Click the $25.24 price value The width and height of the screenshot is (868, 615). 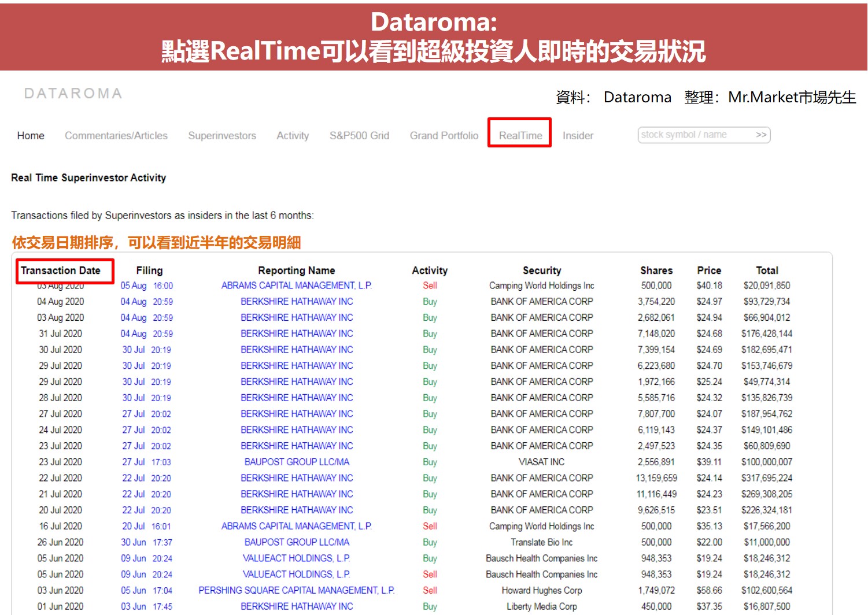tap(709, 381)
